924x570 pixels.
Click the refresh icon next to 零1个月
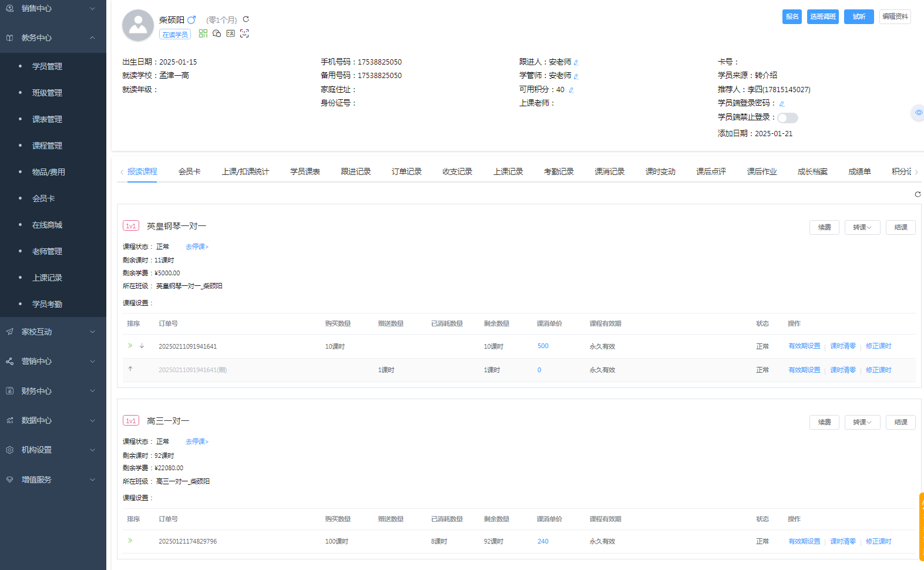point(246,19)
